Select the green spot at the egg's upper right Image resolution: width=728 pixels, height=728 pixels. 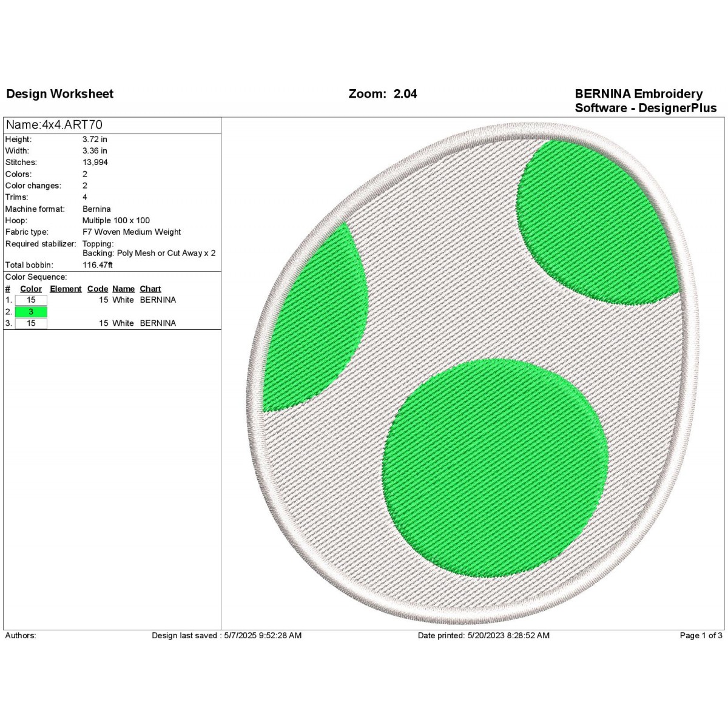(598, 222)
